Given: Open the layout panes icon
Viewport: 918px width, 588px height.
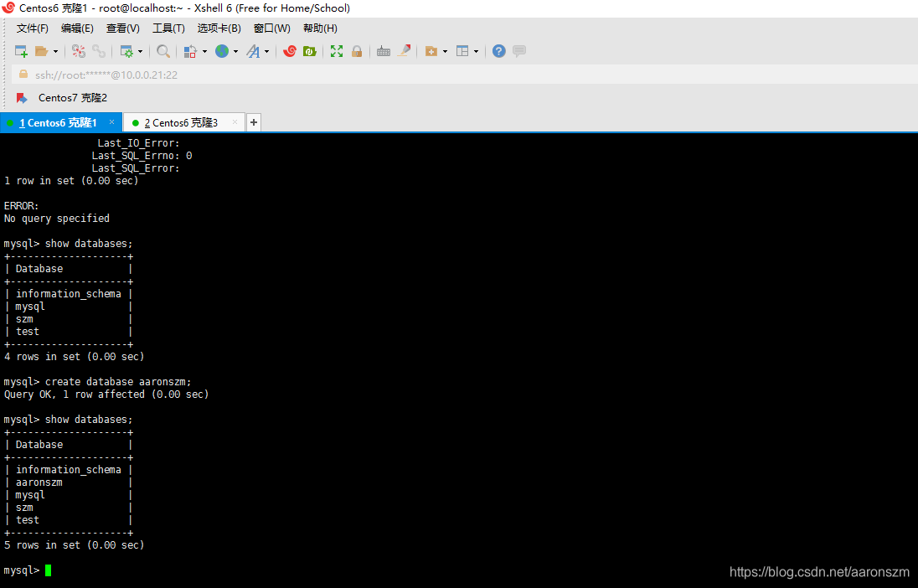Looking at the screenshot, I should 462,52.
